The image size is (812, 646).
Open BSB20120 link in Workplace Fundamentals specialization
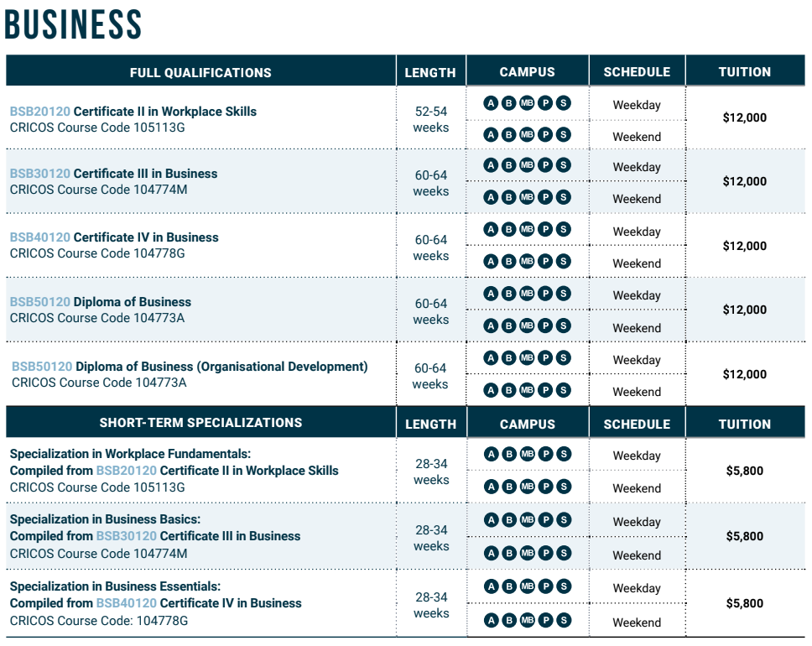[126, 471]
